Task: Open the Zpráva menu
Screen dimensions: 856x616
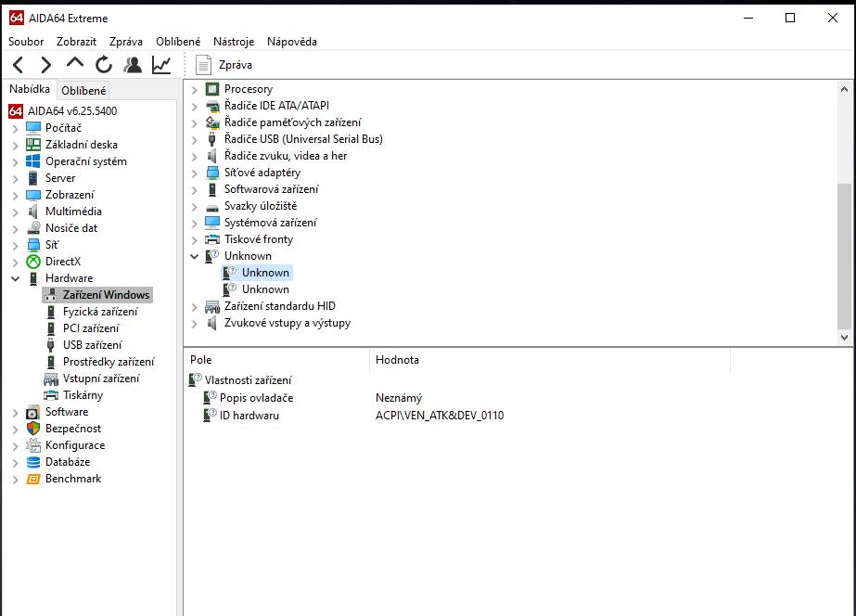Action: tap(125, 42)
